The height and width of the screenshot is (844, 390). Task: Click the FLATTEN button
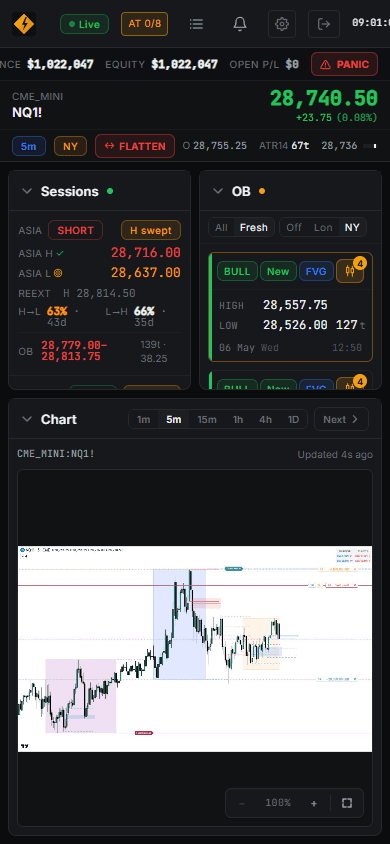click(135, 146)
